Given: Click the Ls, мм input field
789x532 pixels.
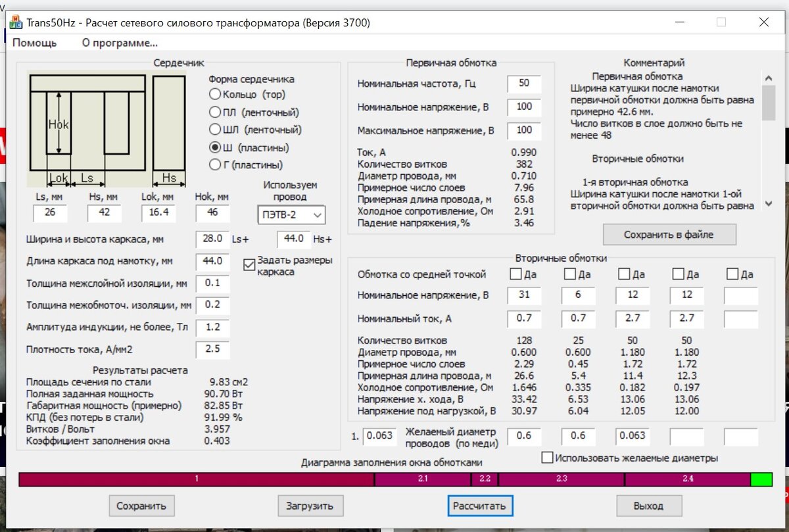Looking at the screenshot, I should (x=50, y=213).
